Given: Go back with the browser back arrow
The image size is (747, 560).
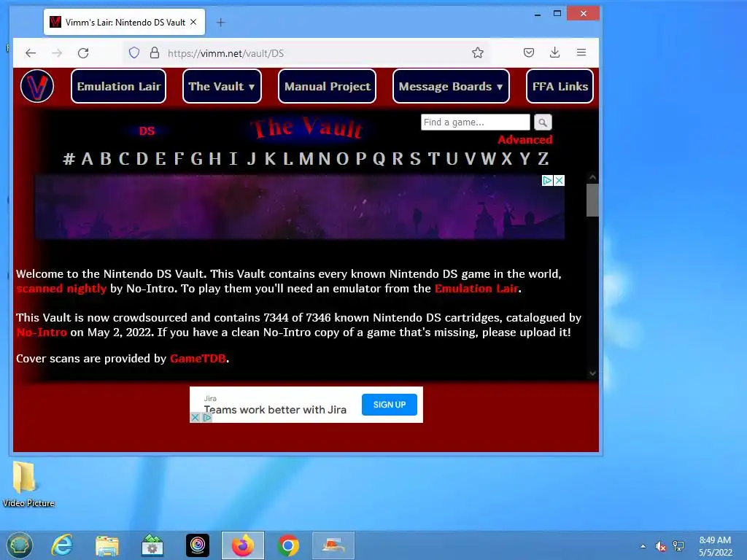Looking at the screenshot, I should tap(31, 52).
